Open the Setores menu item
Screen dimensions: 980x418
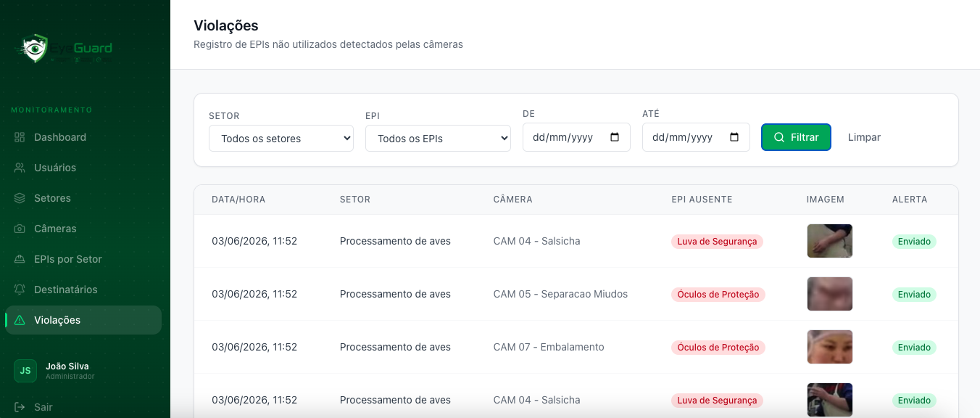click(x=83, y=198)
